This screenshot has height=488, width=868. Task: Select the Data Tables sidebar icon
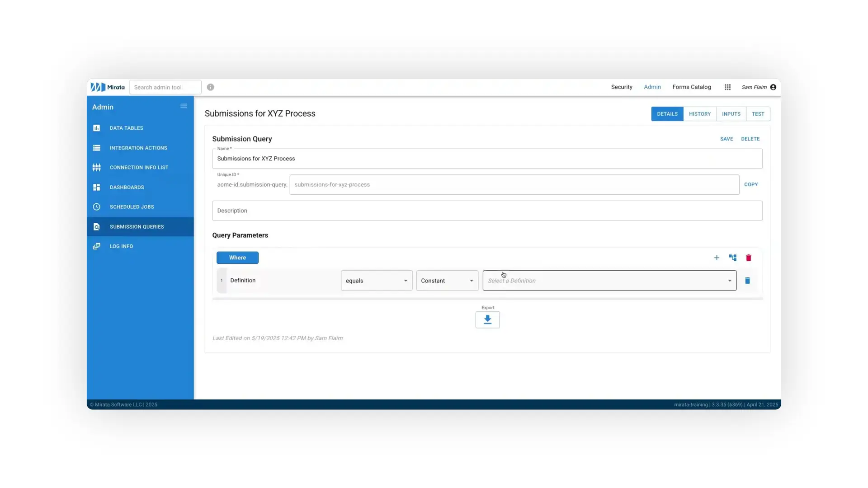(x=97, y=128)
